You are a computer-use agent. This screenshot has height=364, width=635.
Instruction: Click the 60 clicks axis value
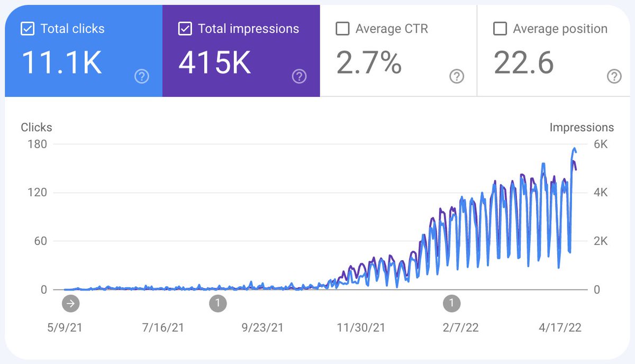(x=40, y=241)
